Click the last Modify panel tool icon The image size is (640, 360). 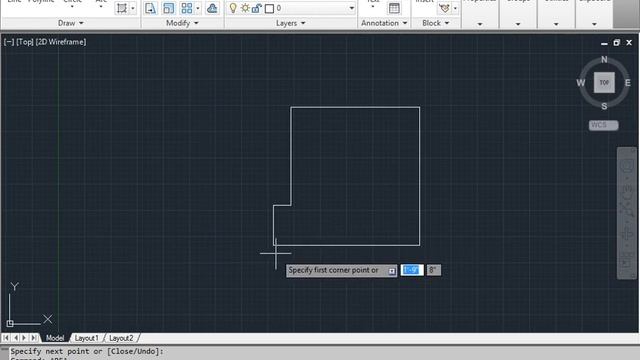tap(212, 8)
